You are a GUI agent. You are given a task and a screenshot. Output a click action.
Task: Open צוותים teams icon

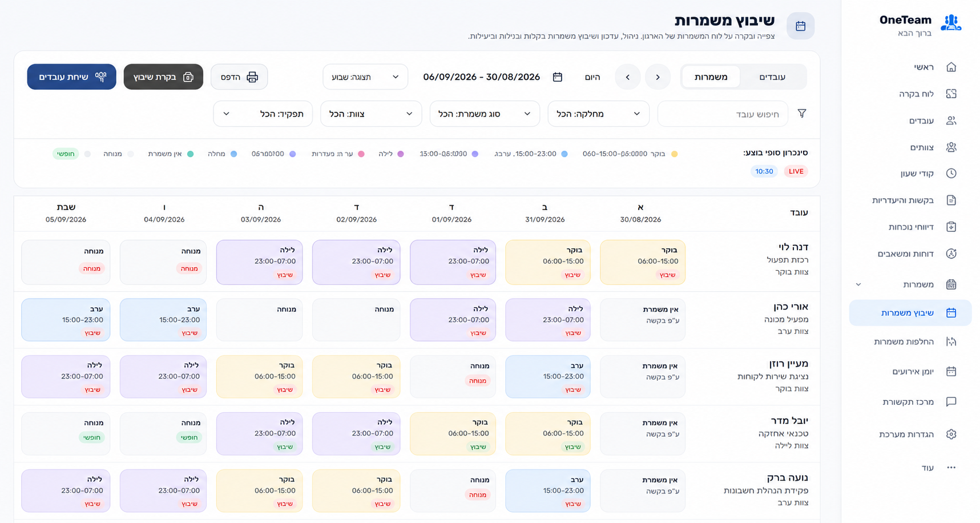(951, 147)
